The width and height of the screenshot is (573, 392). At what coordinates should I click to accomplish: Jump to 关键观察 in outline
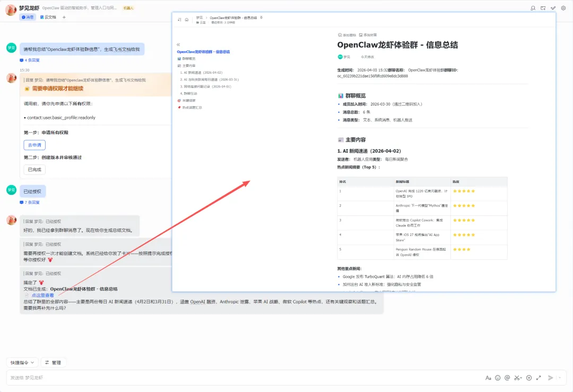click(x=189, y=100)
